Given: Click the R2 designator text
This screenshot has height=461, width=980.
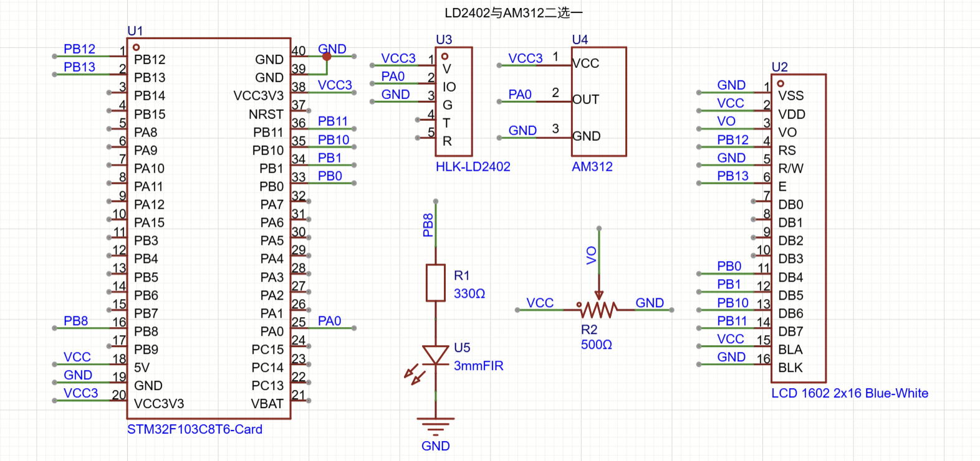Looking at the screenshot, I should [589, 330].
